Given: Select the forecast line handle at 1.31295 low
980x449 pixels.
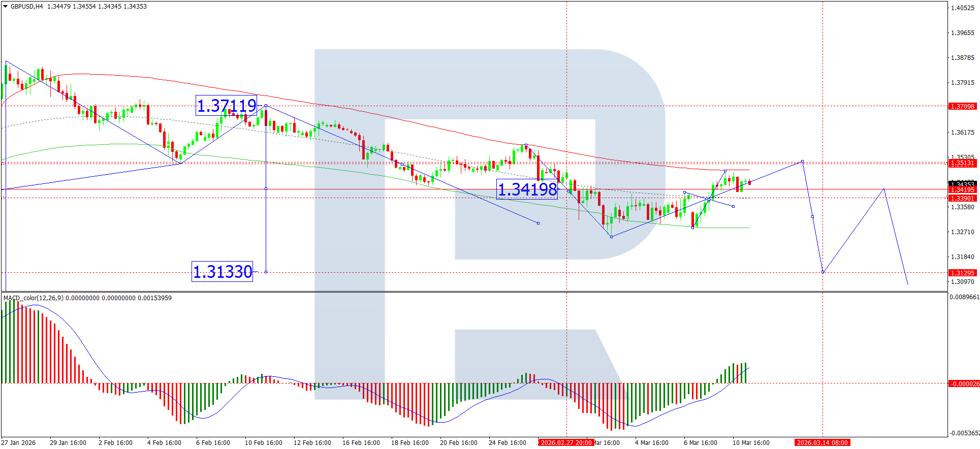Looking at the screenshot, I should point(823,272).
